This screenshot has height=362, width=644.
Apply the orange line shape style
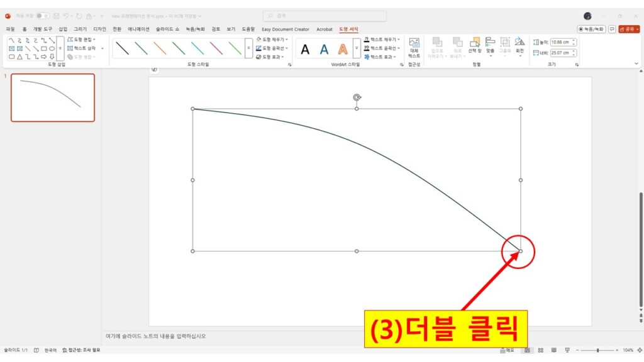160,48
